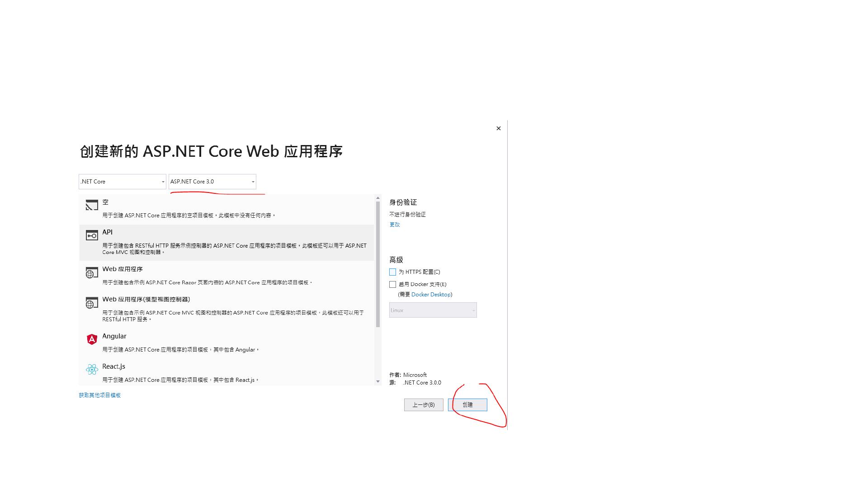Click the 创建 button
868x488 pixels.
pos(467,405)
